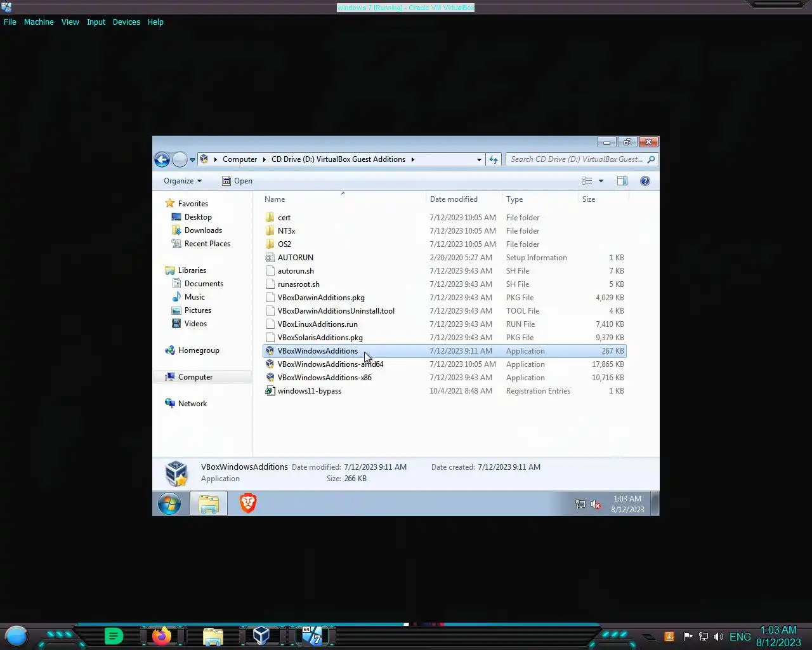This screenshot has height=650, width=812.
Task: Select the VBoxWindowsAdditions-x86 application icon
Action: pyautogui.click(x=270, y=378)
